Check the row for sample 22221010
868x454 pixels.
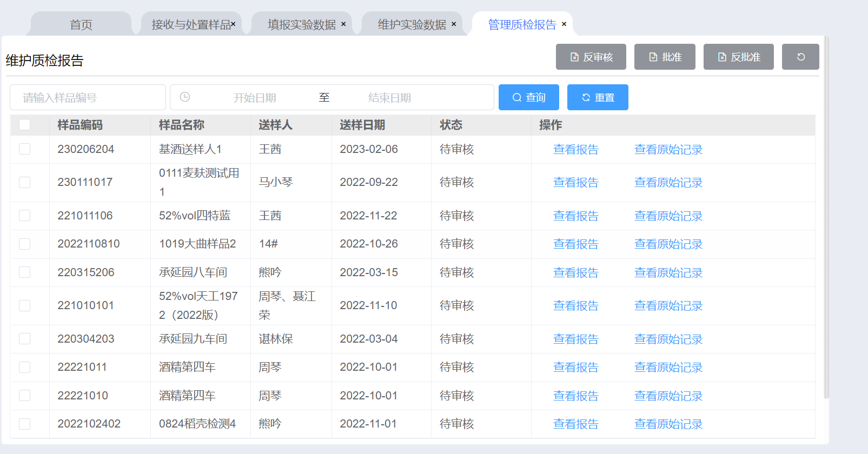[x=24, y=396]
